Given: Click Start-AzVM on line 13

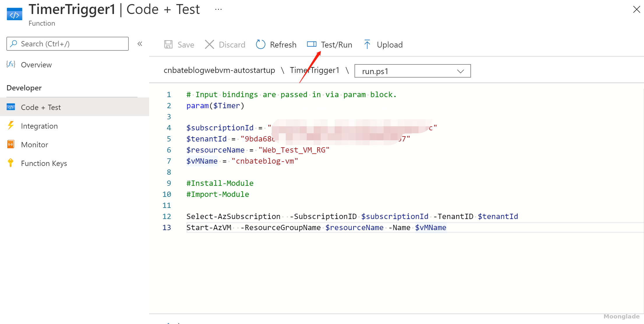Looking at the screenshot, I should 209,227.
